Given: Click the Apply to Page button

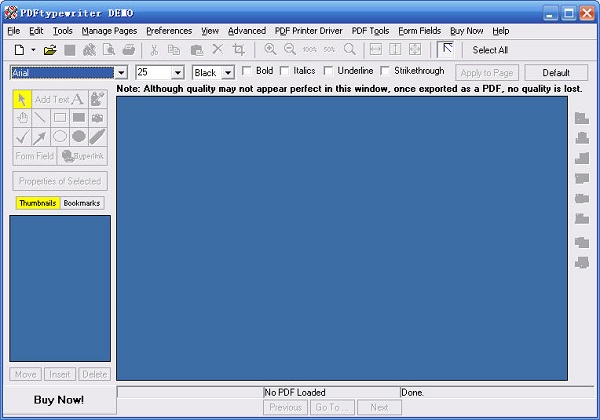Looking at the screenshot, I should (487, 73).
